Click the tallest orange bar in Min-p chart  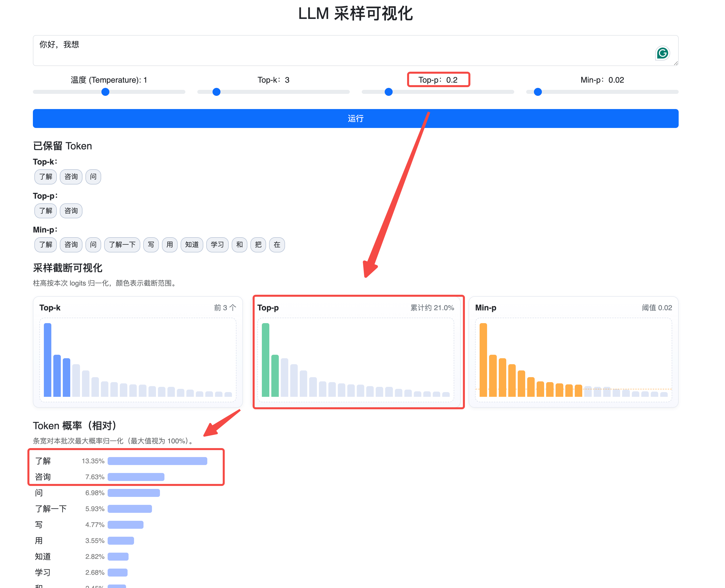coord(483,359)
